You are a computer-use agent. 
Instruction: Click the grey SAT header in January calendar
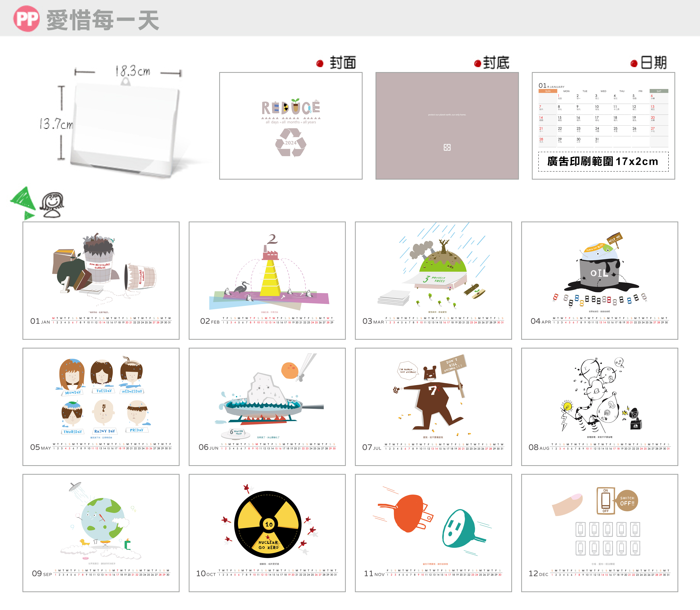coord(658,91)
